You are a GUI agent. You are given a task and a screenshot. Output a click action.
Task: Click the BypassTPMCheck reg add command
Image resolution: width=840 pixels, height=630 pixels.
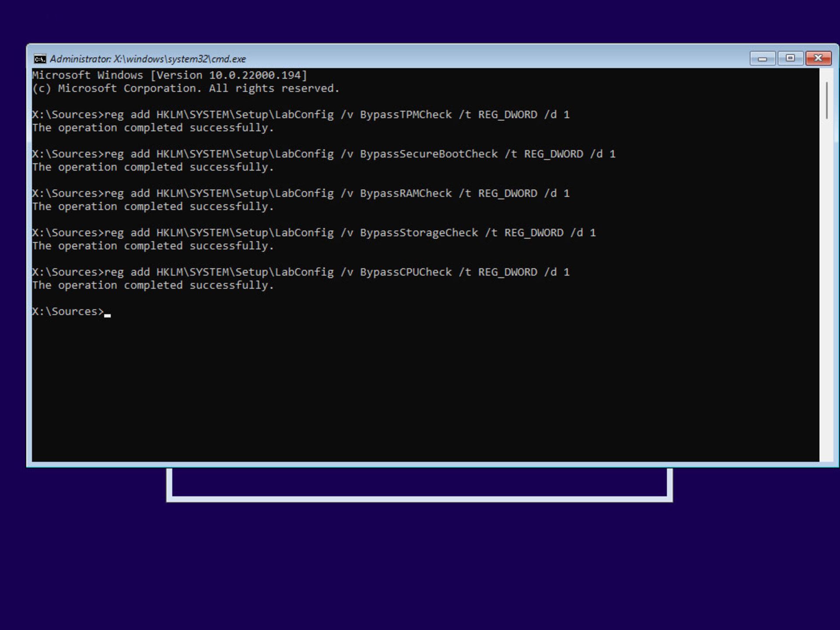pos(301,115)
